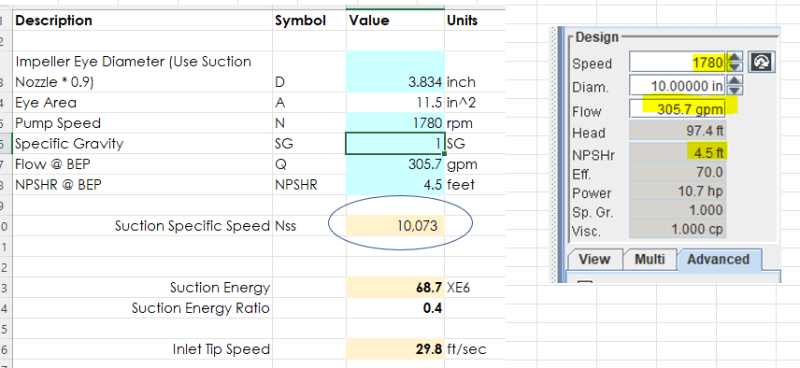800x368 pixels.
Task: Increase Diam. with its up spinner arrow
Action: tap(735, 80)
